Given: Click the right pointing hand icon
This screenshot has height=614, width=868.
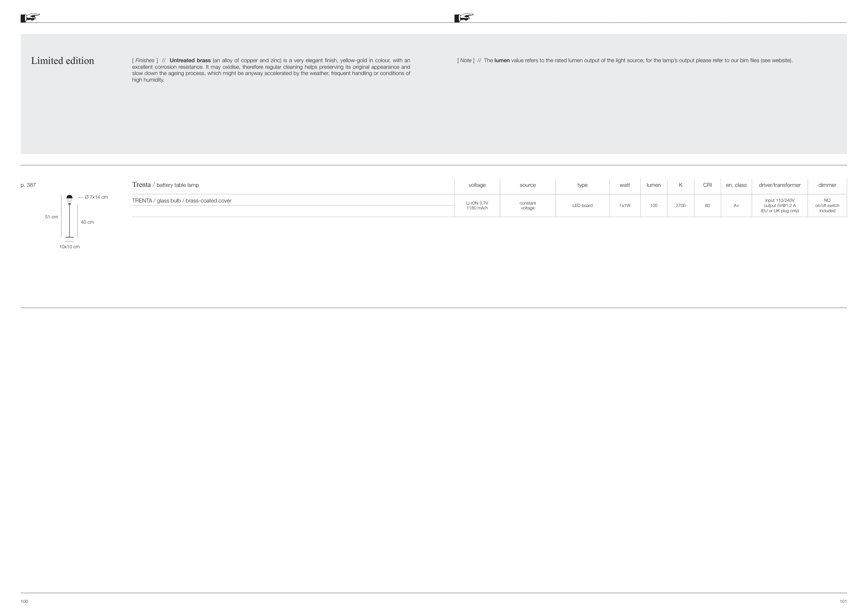Looking at the screenshot, I should [464, 17].
